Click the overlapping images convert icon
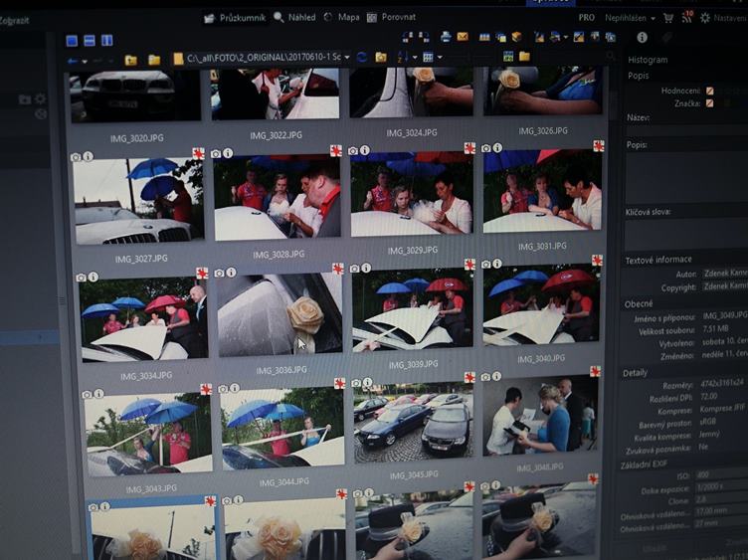 (x=501, y=37)
